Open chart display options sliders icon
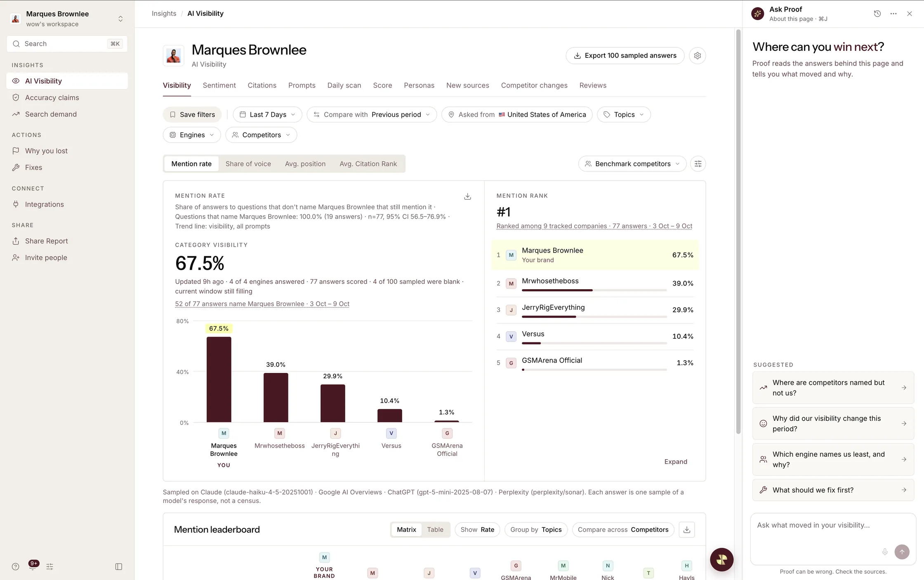The width and height of the screenshot is (924, 580). click(x=698, y=164)
